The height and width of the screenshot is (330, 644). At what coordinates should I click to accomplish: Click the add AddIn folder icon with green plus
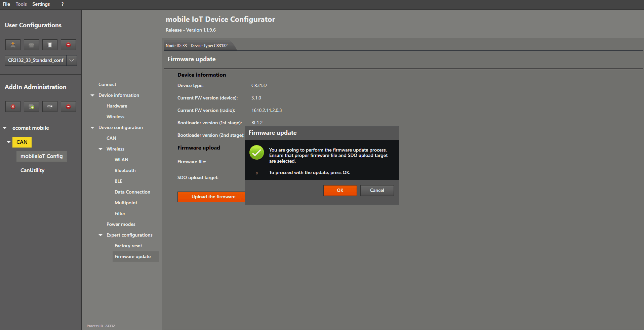[x=31, y=107]
